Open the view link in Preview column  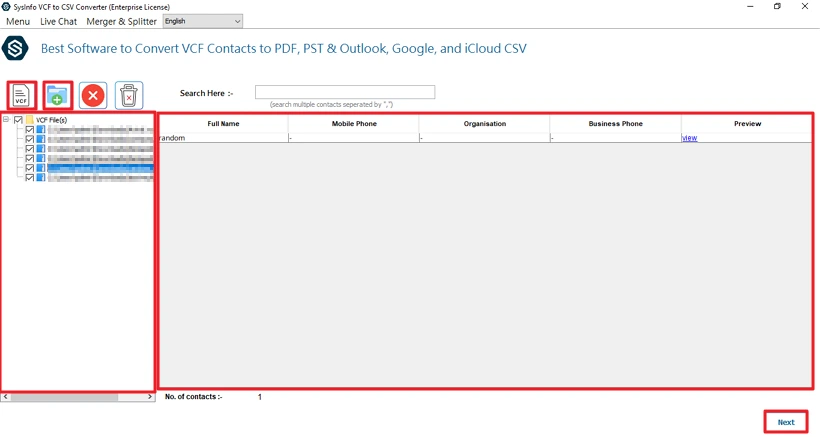coord(689,138)
